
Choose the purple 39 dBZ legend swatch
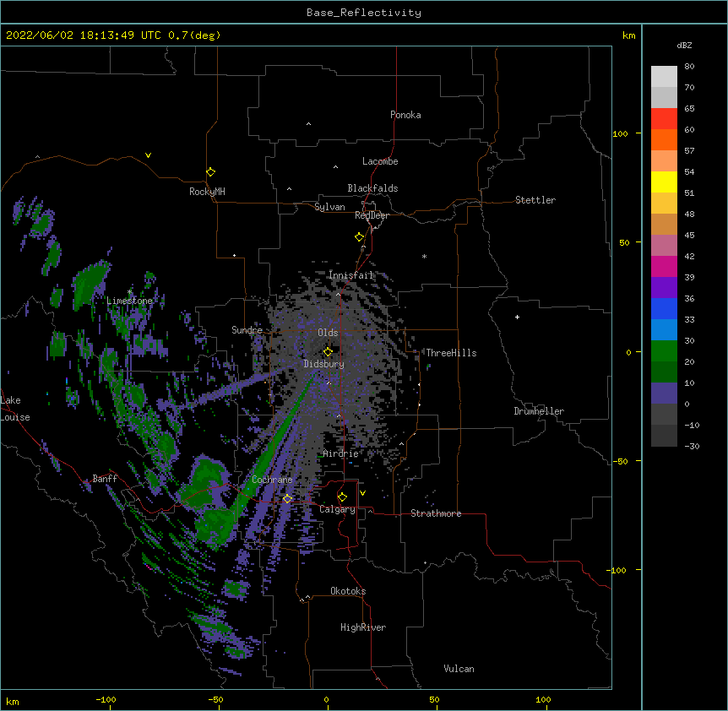664,288
